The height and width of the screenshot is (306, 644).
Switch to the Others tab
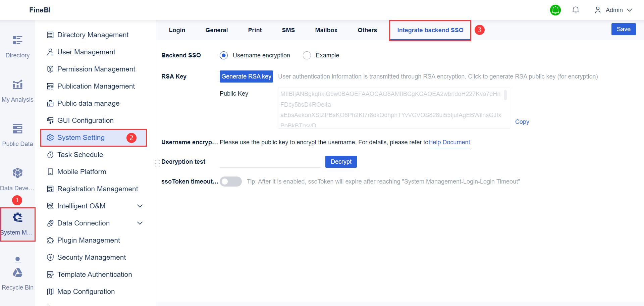367,30
